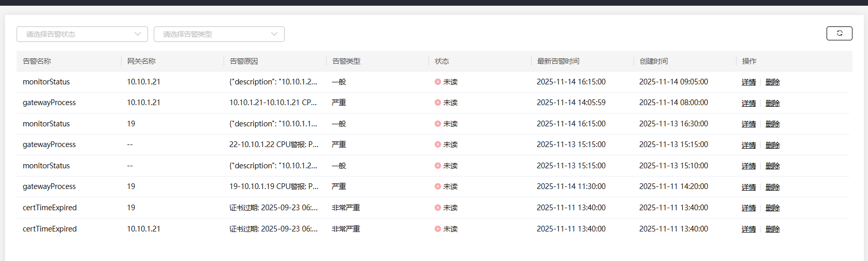Screen dimensions: 868x261
Task: Open 详情 for gatewayProcess created 2025-11-13 15:15:00
Action: pyautogui.click(x=748, y=145)
